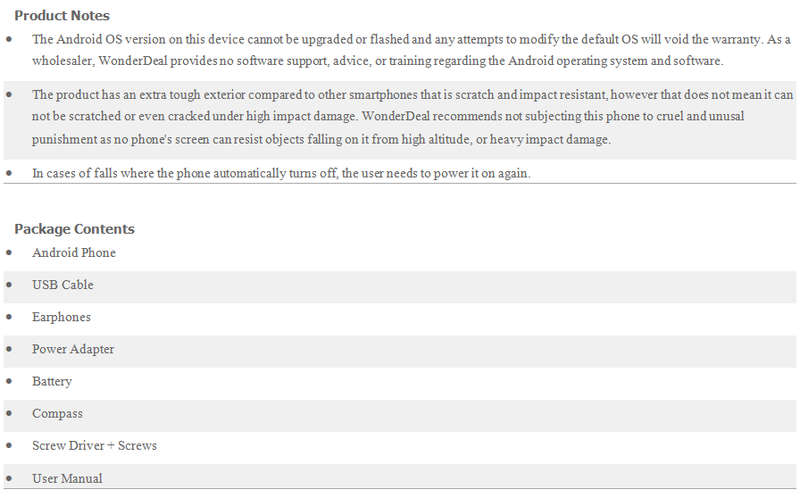Image resolution: width=800 pixels, height=496 pixels.
Task: Click the bullet beside Earphones
Action: click(x=9, y=317)
